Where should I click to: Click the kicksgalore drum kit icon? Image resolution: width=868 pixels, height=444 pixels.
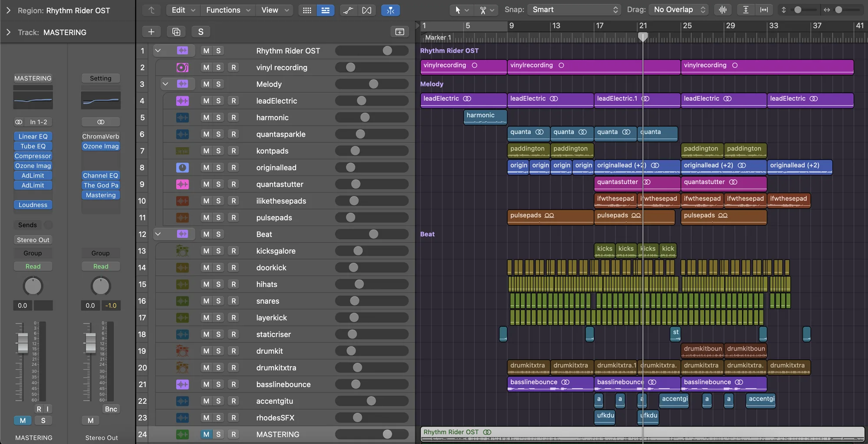(x=182, y=251)
